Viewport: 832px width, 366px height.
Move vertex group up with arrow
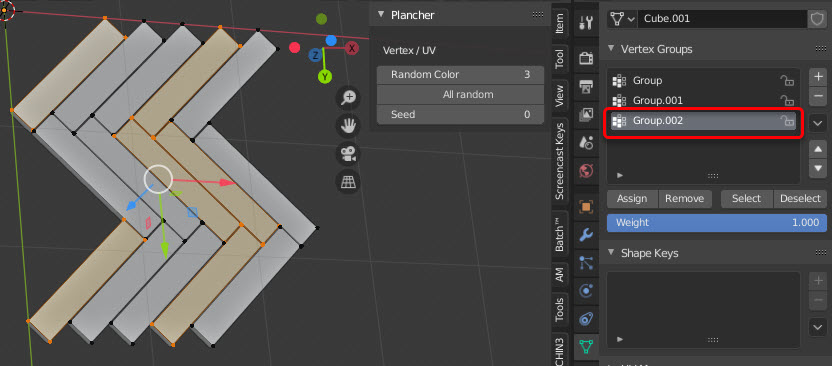[x=818, y=150]
